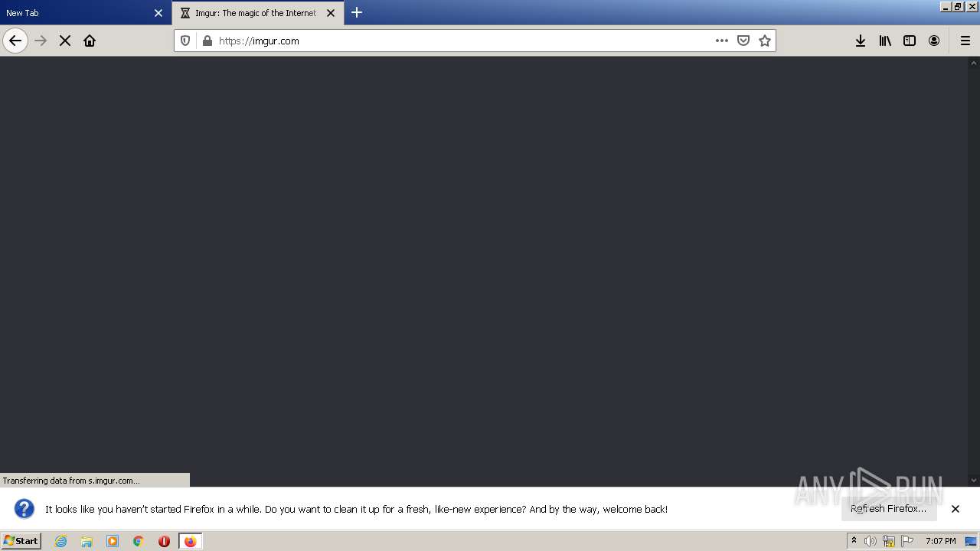980x551 pixels.
Task: Open File Explorer from taskbar
Action: [87, 541]
